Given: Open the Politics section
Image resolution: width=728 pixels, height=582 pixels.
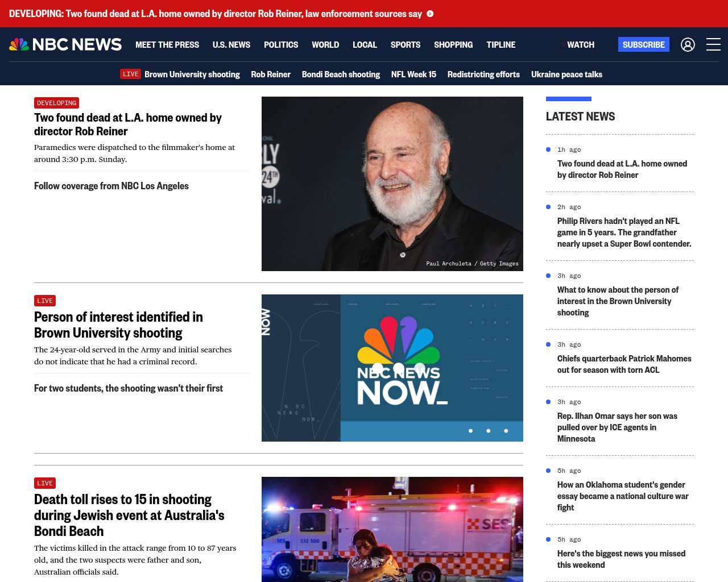Looking at the screenshot, I should (x=281, y=44).
